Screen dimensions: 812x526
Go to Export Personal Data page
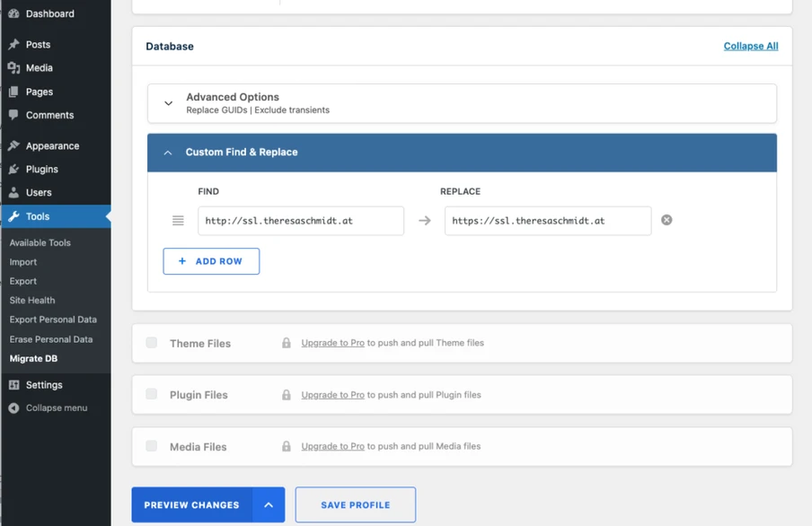(x=53, y=320)
